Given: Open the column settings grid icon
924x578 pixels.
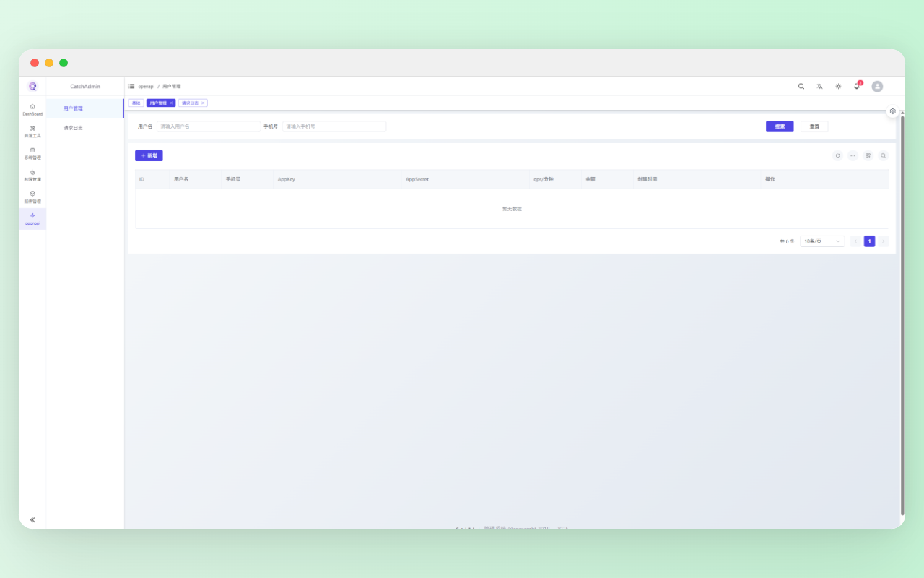Looking at the screenshot, I should 868,155.
